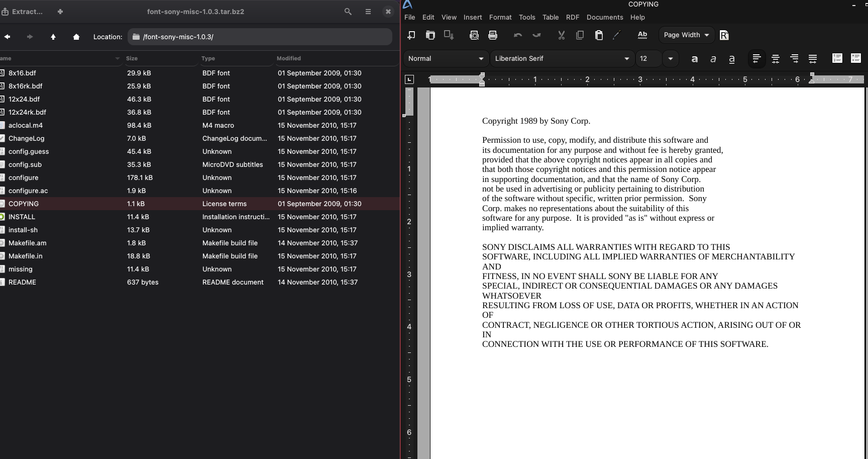Screen dimensions: 868x459
Task: Click the Cut scissors icon
Action: pyautogui.click(x=562, y=35)
